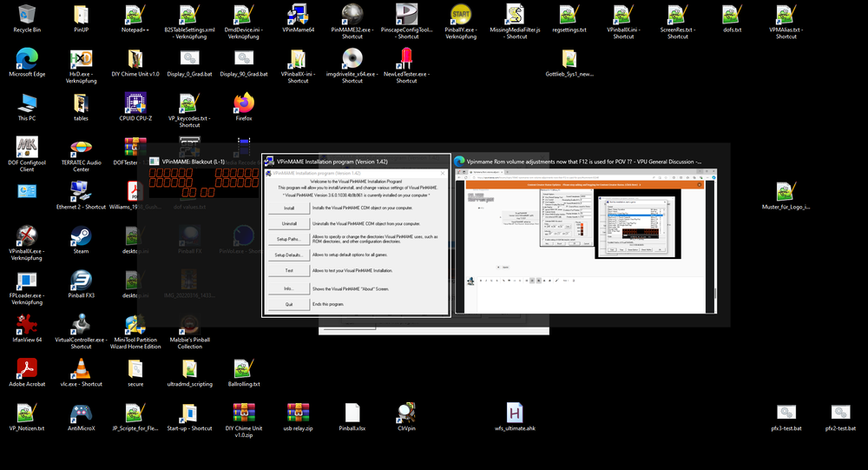Select the pfx2-test.bat file icon
This screenshot has height=470, width=868.
pos(840,414)
